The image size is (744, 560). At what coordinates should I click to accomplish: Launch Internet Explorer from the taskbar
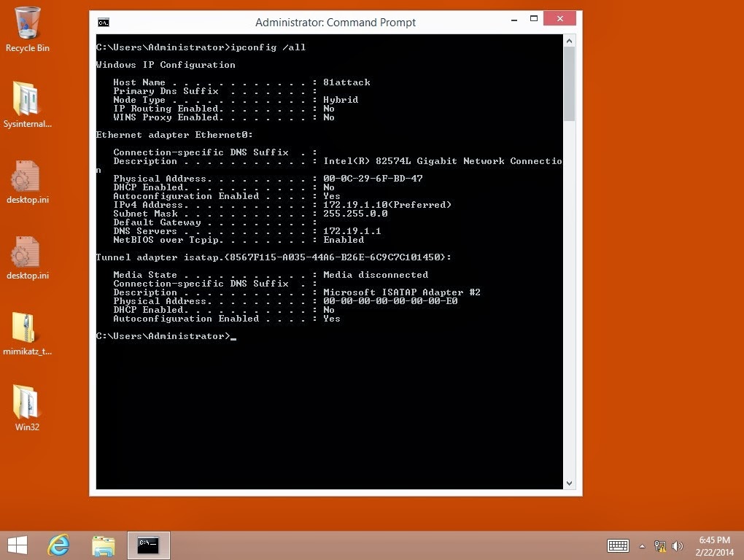coord(58,545)
